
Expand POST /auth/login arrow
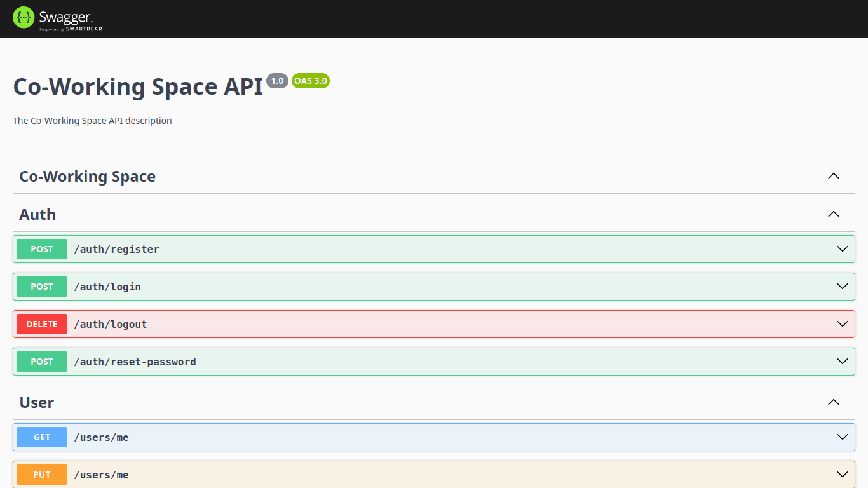coord(843,287)
